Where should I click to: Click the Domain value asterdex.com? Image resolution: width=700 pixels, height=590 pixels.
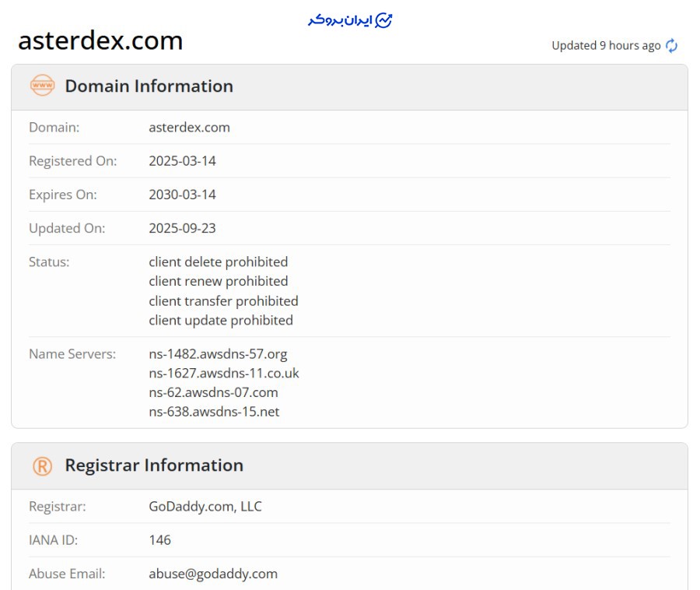coord(189,128)
